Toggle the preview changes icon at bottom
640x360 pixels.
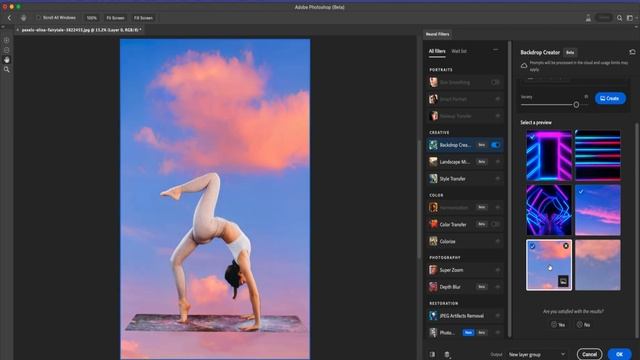432,354
